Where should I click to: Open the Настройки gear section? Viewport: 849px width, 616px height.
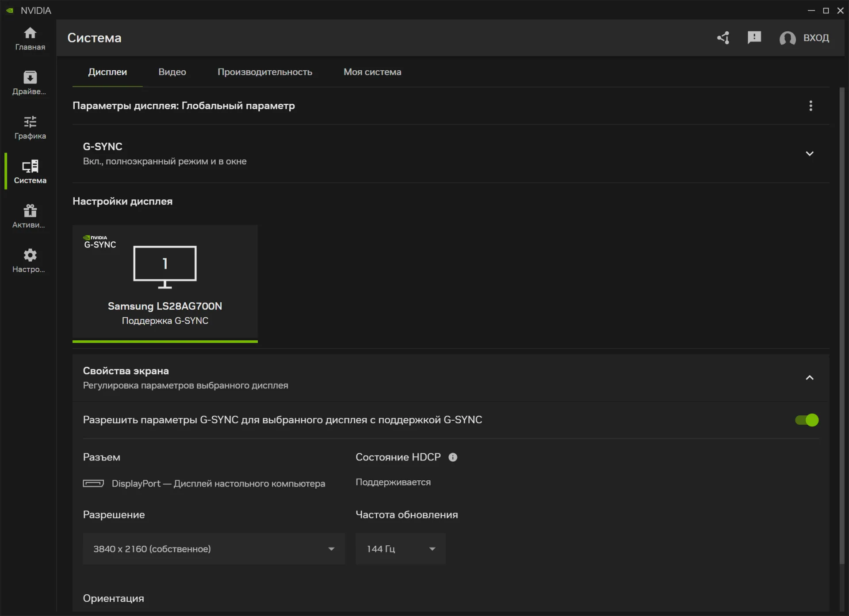click(x=30, y=261)
